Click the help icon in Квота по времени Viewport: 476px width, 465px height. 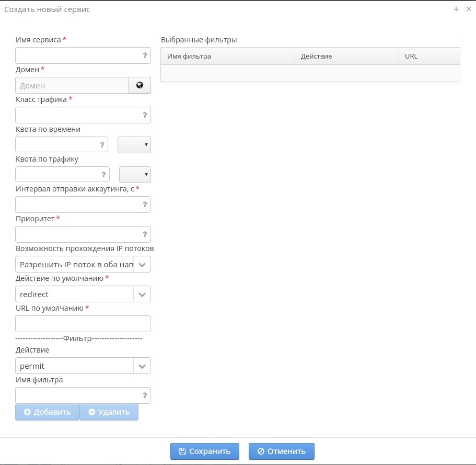[102, 145]
